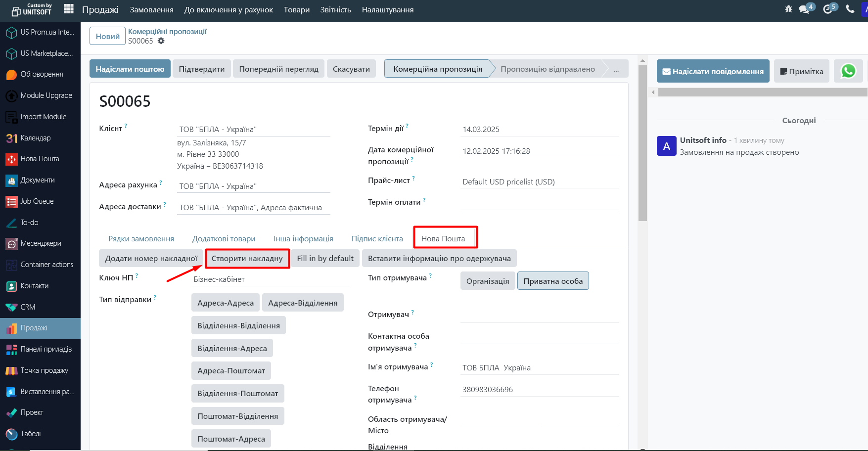Open the Клієнт selection field
This screenshot has width=868, height=451.
tap(253, 130)
